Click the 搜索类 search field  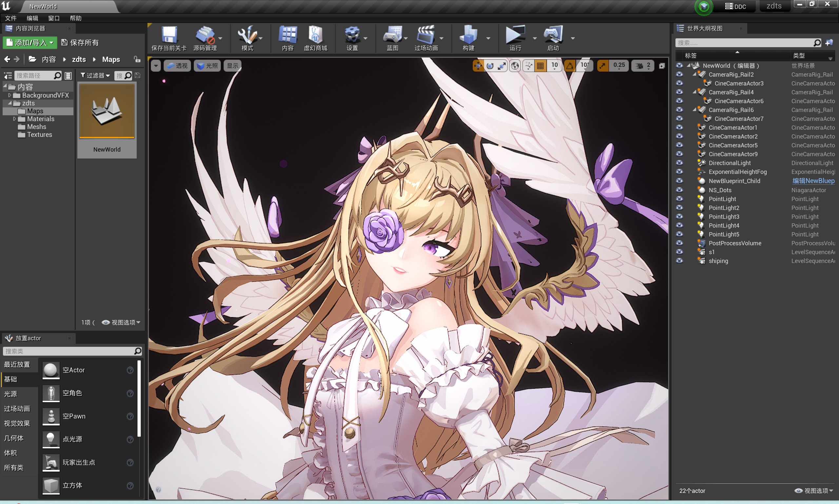coord(68,351)
